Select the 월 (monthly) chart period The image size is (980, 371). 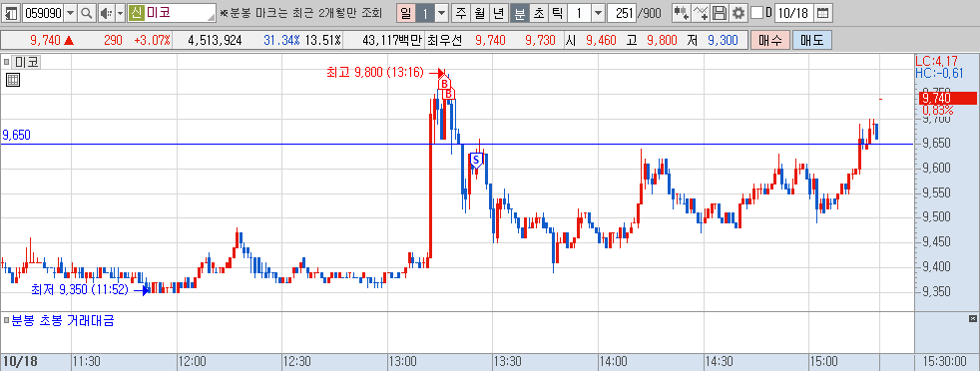click(x=479, y=13)
